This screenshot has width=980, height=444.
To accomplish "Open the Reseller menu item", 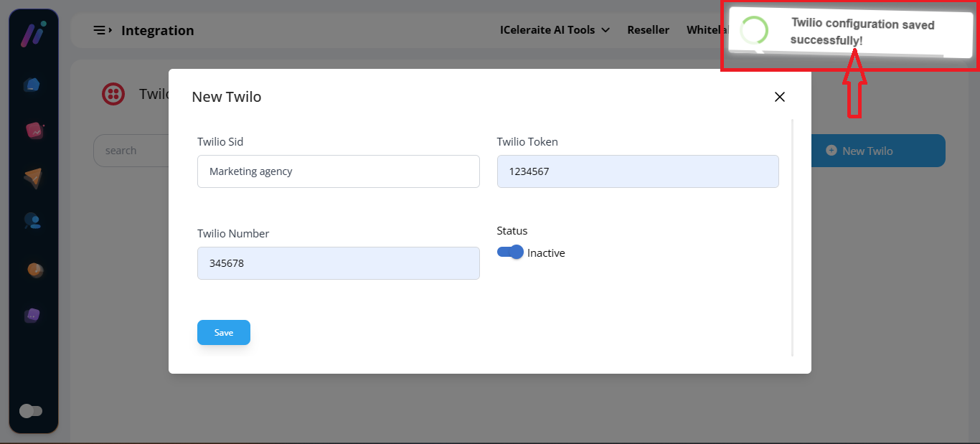I will click(x=648, y=30).
